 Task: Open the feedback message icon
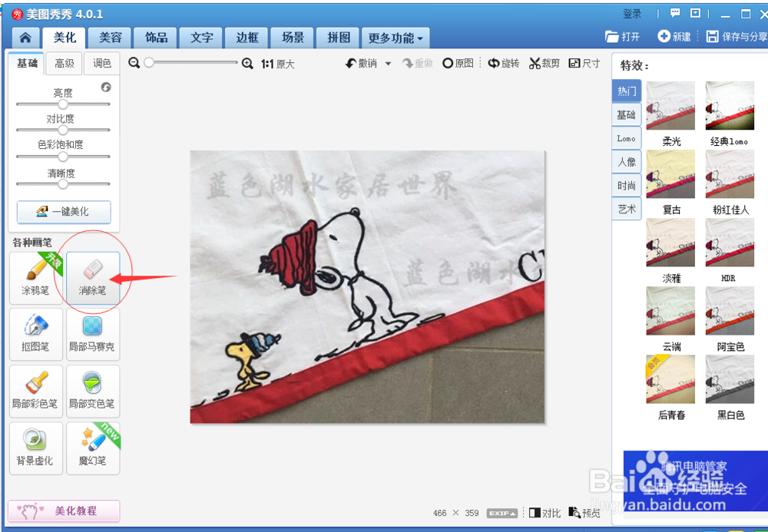pos(675,13)
